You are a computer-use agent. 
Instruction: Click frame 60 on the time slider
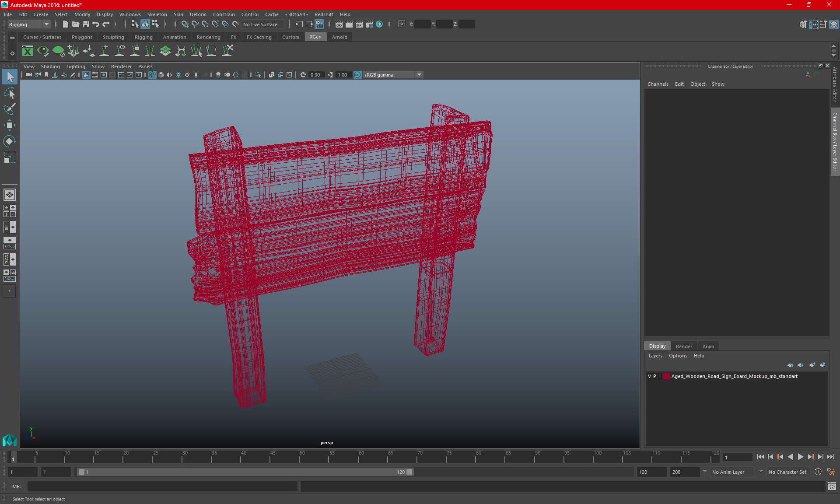point(358,457)
